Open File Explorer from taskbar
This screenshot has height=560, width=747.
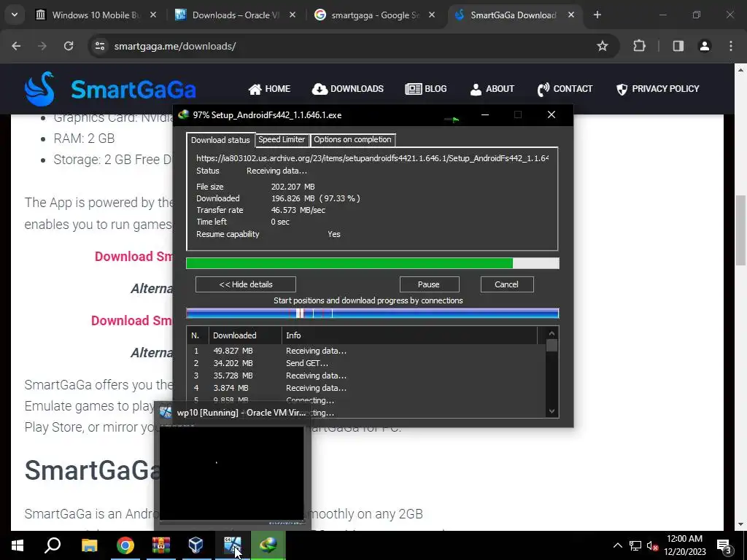89,545
